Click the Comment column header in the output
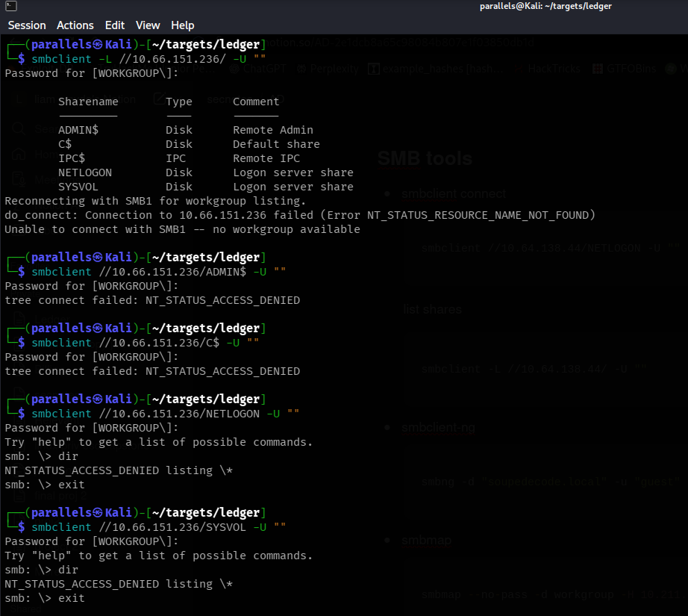Viewport: 688px width, 616px height. click(256, 102)
